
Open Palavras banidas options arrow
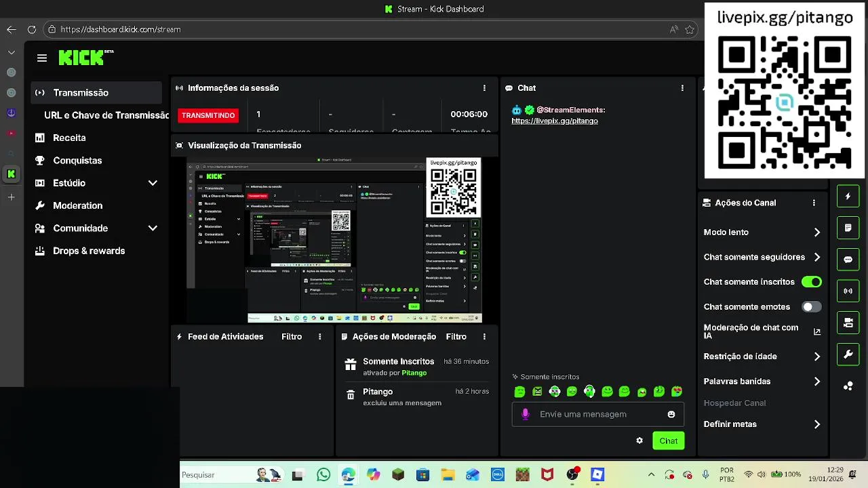[817, 382]
